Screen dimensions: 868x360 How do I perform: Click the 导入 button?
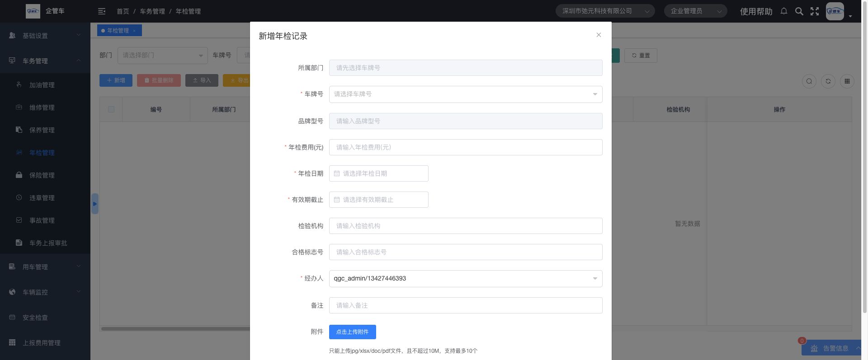point(202,80)
